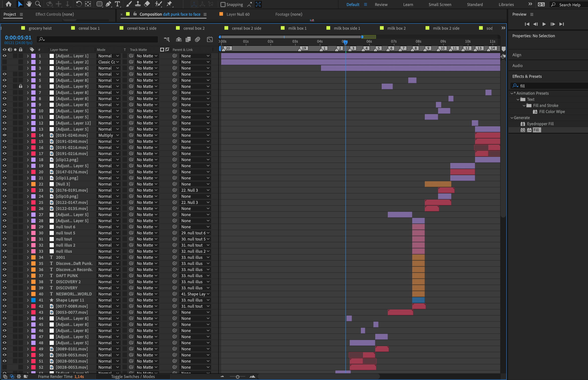Switch to 'cereal box 1' composition tab
Viewport: 588px width, 380px height.
89,28
